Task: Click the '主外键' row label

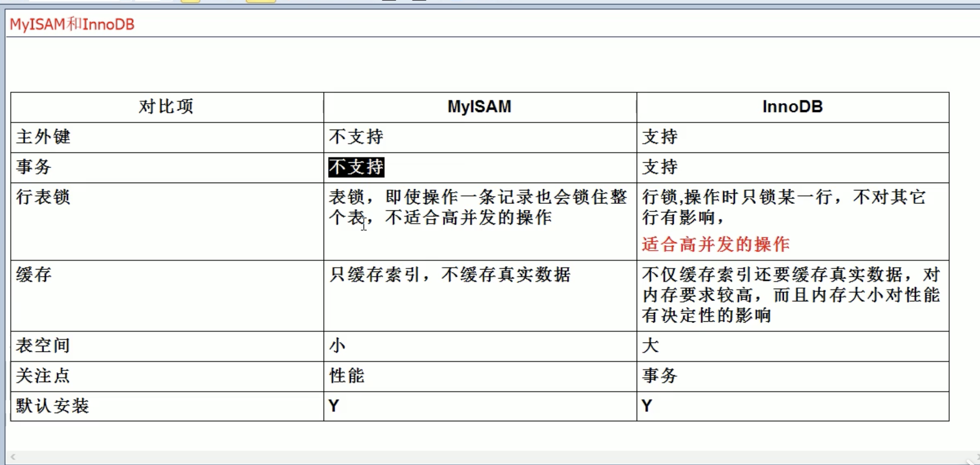Action: (43, 137)
